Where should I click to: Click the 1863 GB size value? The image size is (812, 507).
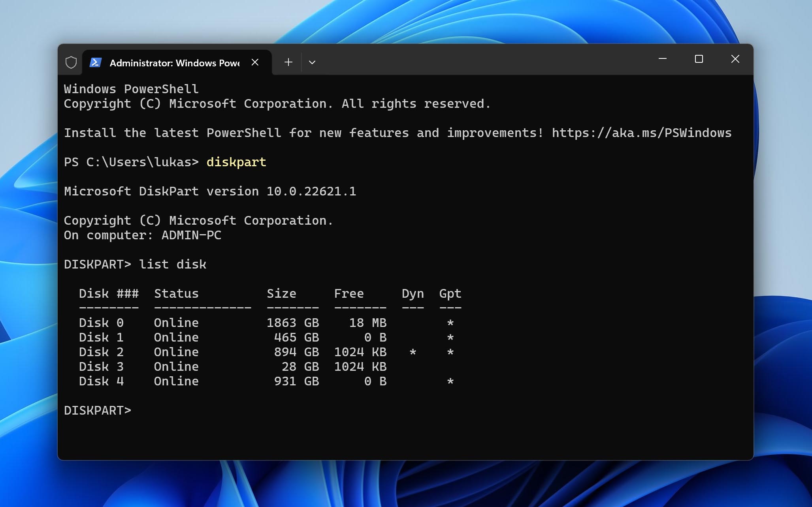coord(293,323)
